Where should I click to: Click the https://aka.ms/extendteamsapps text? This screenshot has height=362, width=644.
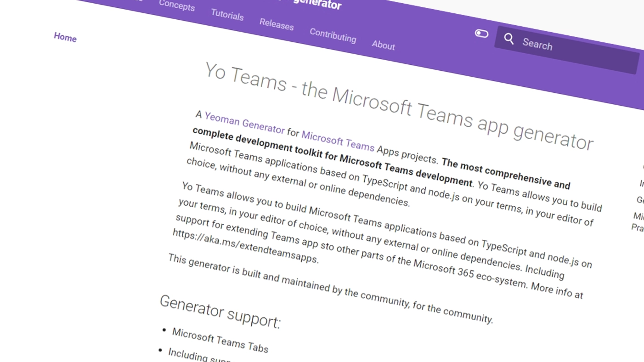tap(245, 246)
